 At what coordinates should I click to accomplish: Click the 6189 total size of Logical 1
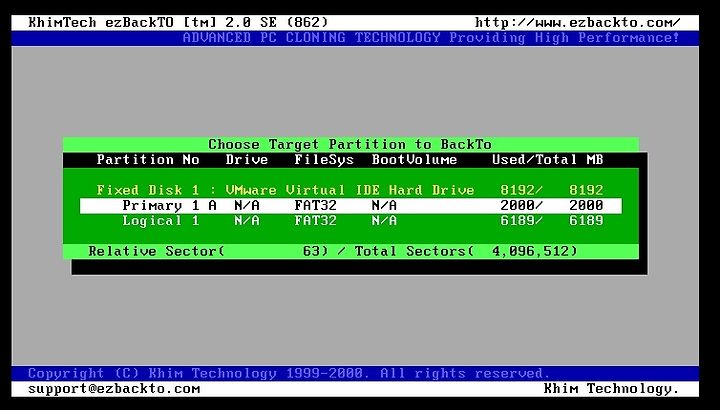click(586, 221)
